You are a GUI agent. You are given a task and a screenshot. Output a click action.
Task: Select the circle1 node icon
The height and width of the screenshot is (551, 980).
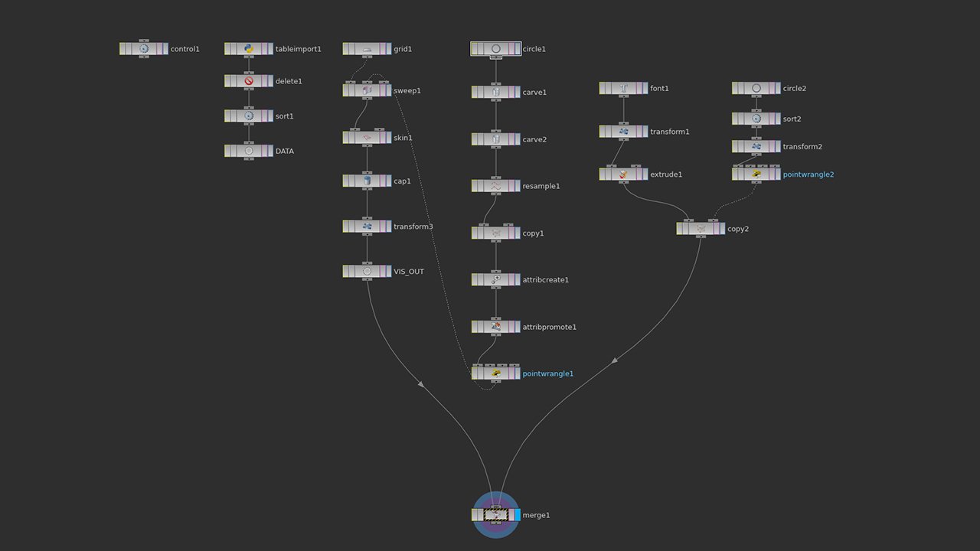[496, 49]
